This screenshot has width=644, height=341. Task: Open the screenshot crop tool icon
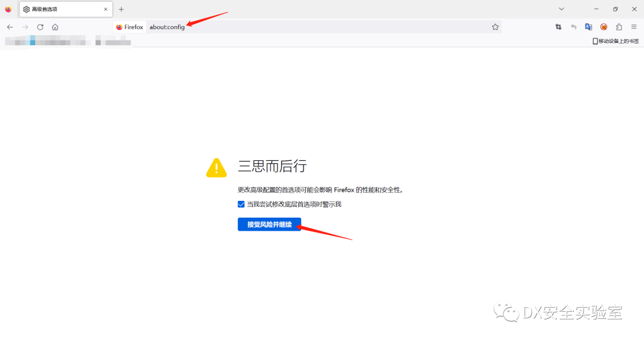click(558, 27)
